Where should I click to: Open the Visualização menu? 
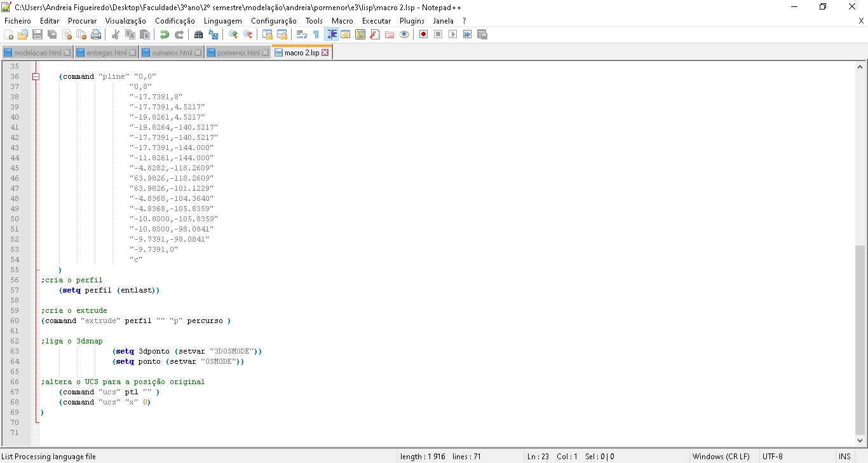point(125,21)
